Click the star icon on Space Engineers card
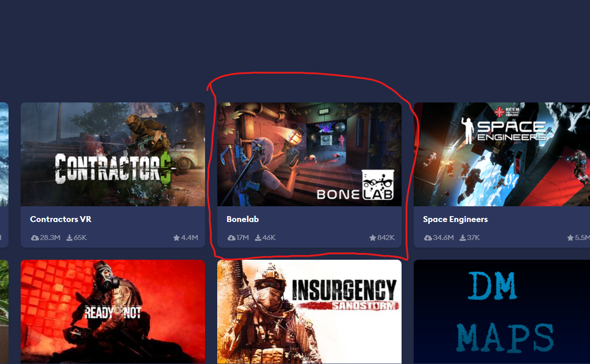 pyautogui.click(x=570, y=238)
